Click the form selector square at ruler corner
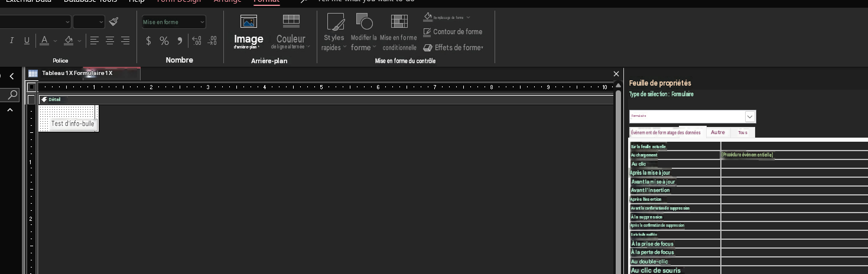The height and width of the screenshot is (274, 868). [x=32, y=87]
